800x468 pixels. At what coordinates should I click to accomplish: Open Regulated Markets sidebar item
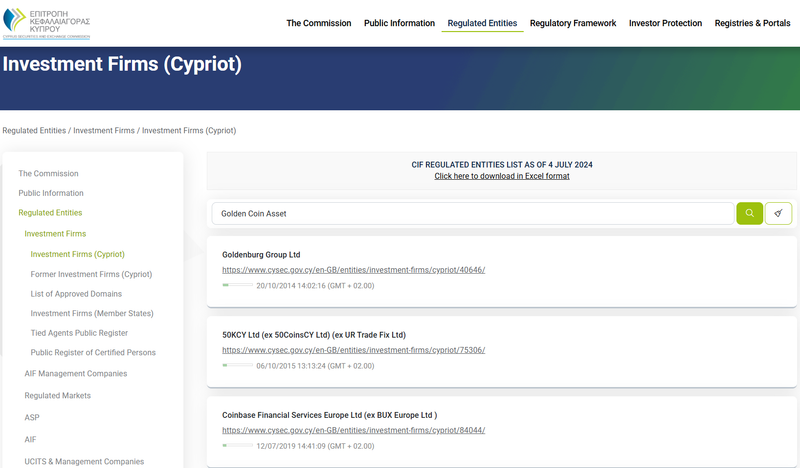click(58, 396)
